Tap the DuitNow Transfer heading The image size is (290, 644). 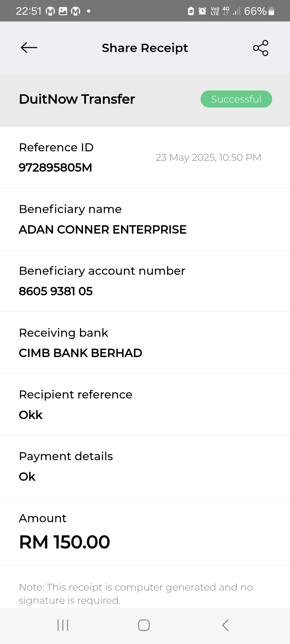pos(77,99)
